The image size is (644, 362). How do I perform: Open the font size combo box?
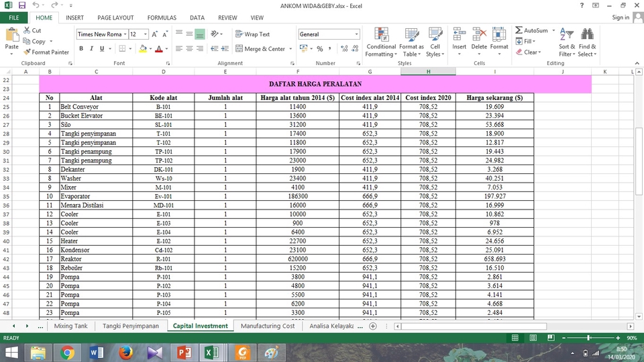click(x=138, y=34)
